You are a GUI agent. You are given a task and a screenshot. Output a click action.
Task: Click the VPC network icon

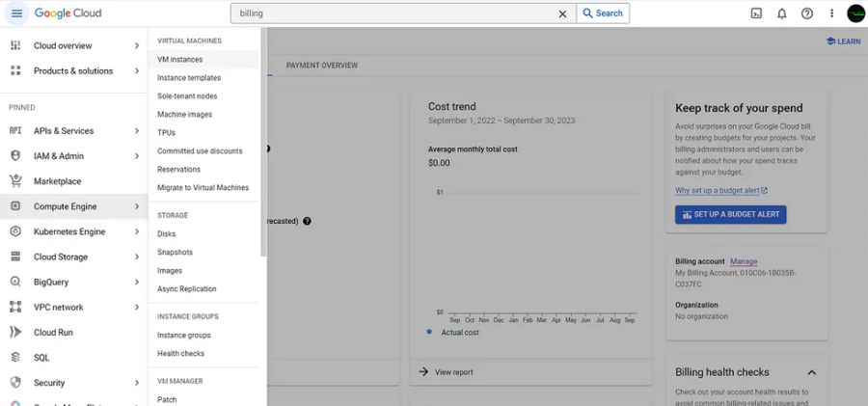15,307
